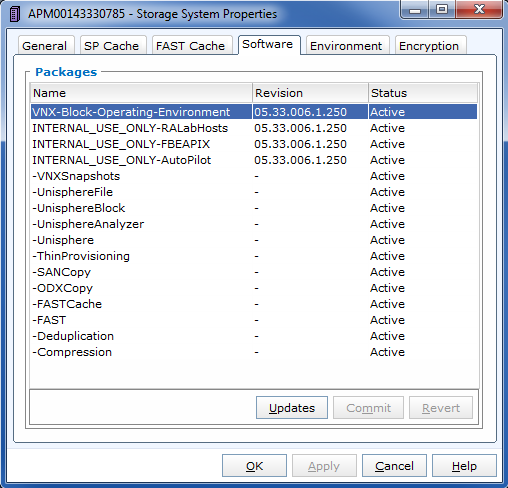This screenshot has height=488, width=508.
Task: Click revision 05.33.006.1.250 of AutoPilot
Action: [x=300, y=160]
